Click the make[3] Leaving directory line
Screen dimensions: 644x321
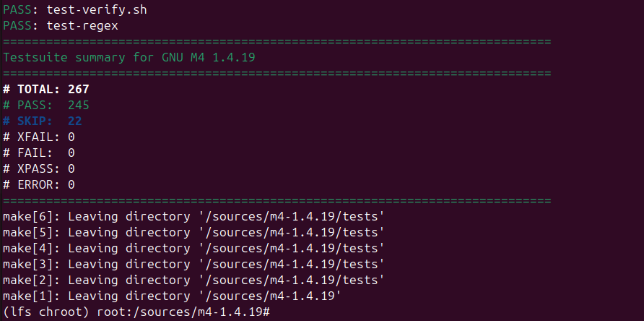coord(193,264)
